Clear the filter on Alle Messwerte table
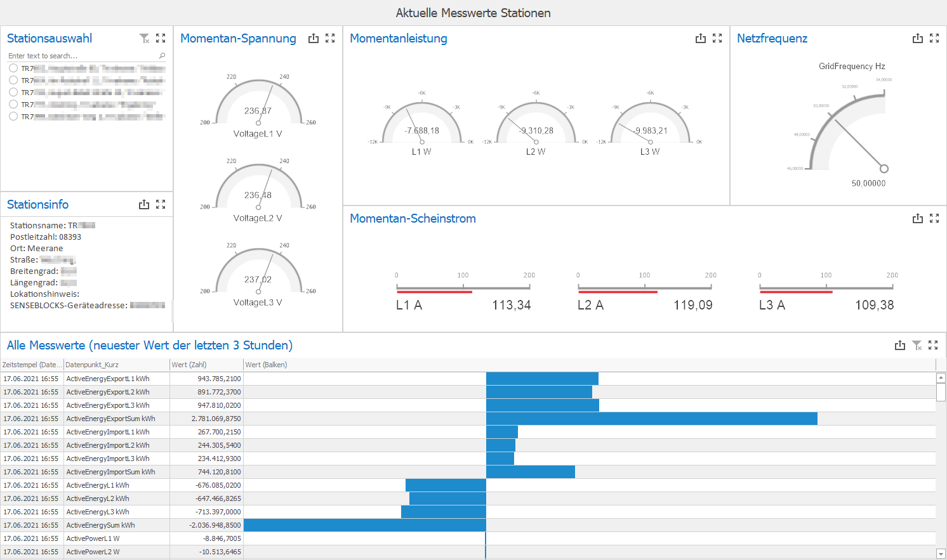Screen dimensions: 947x560 coord(917,346)
